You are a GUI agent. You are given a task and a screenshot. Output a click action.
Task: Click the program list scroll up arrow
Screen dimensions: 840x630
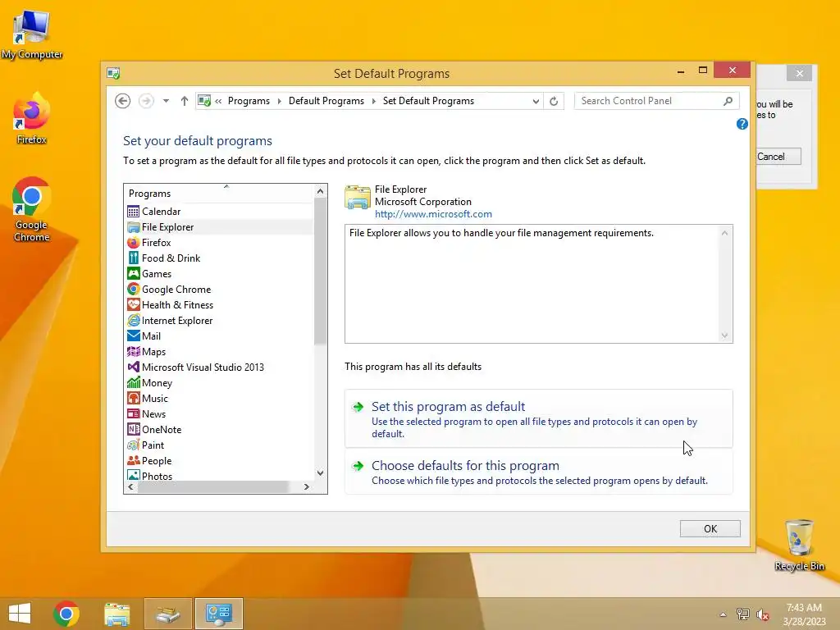tap(321, 191)
